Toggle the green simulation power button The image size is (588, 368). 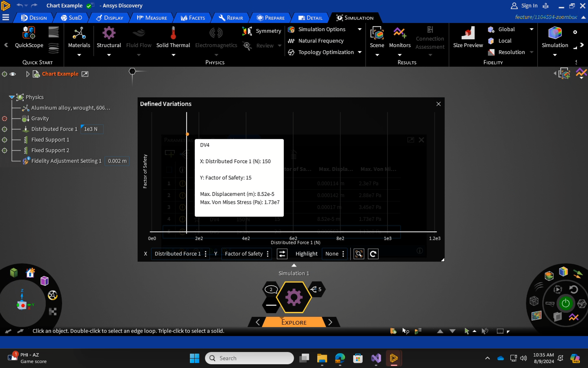point(565,303)
